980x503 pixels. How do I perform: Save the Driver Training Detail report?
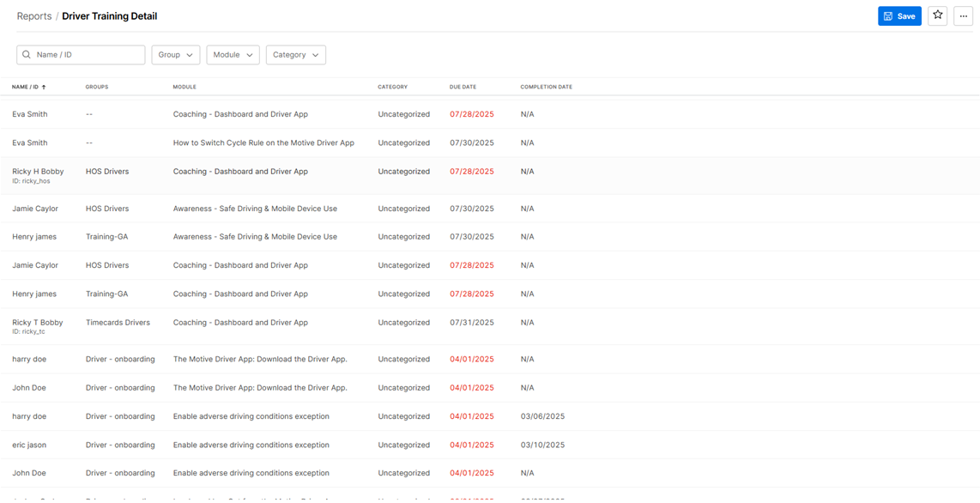(898, 15)
